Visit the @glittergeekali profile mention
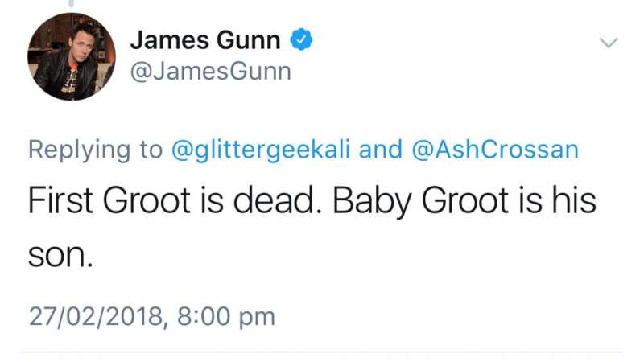Viewport: 644px width, 362px height. 262,150
